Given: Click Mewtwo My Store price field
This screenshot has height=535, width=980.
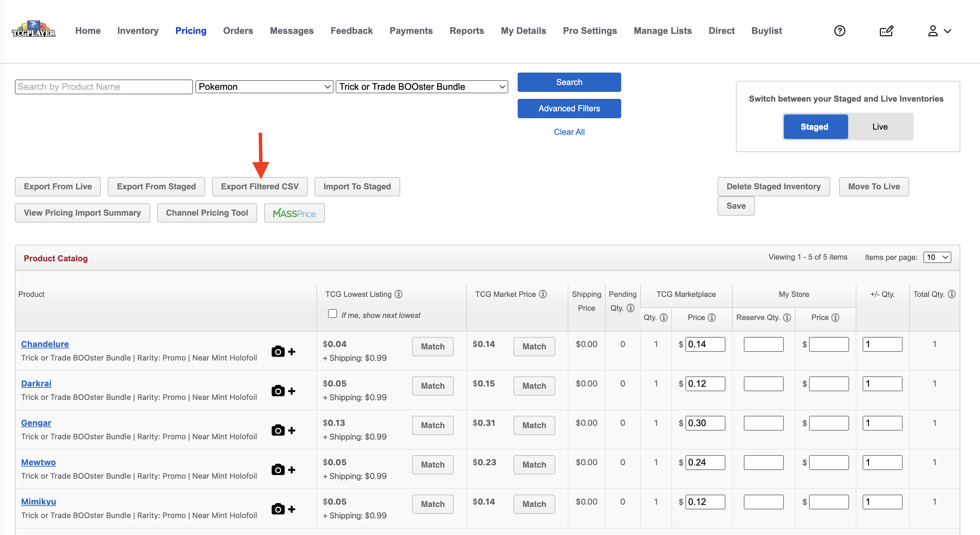Looking at the screenshot, I should point(829,462).
